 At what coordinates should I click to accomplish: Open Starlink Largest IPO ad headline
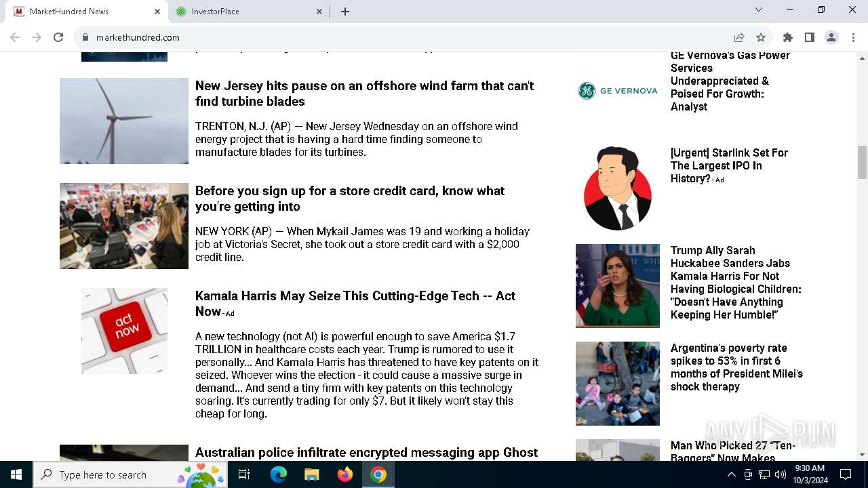click(x=730, y=165)
